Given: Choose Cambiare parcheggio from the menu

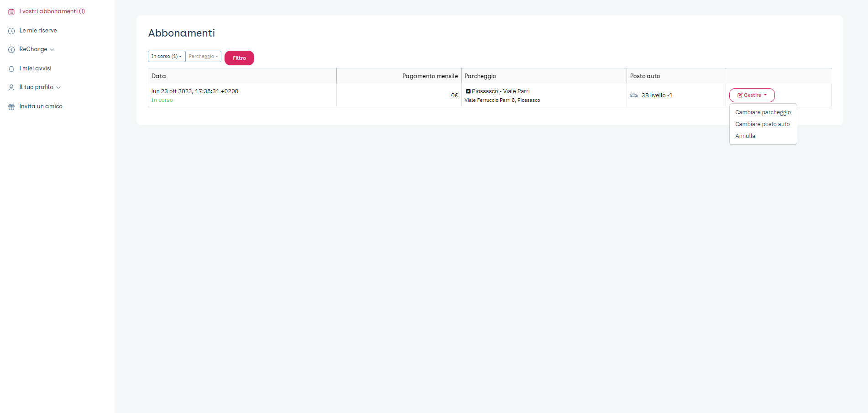Looking at the screenshot, I should coord(763,112).
